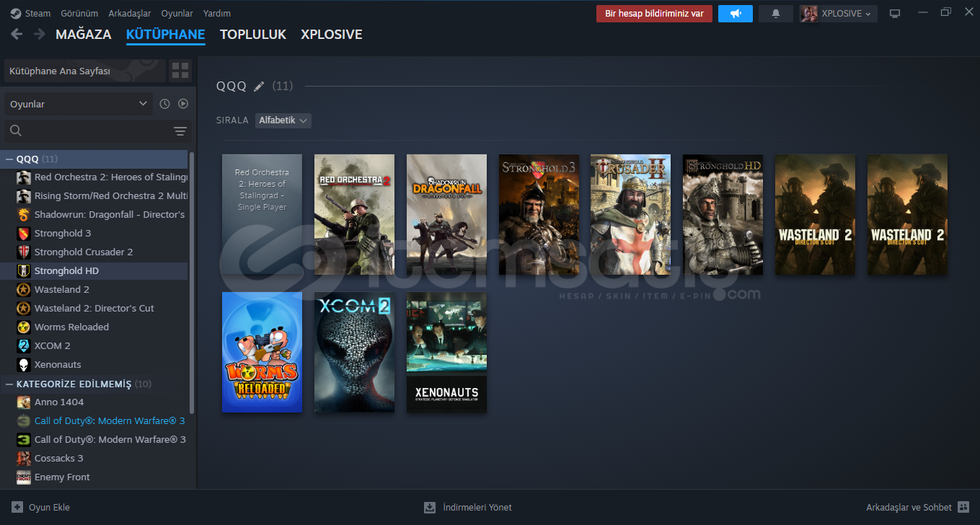
Task: Click the plus icon beside Oyun Ekle
Action: (x=17, y=507)
